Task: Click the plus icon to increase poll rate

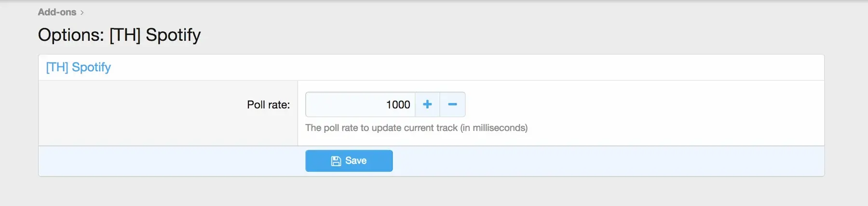Action: click(x=427, y=104)
